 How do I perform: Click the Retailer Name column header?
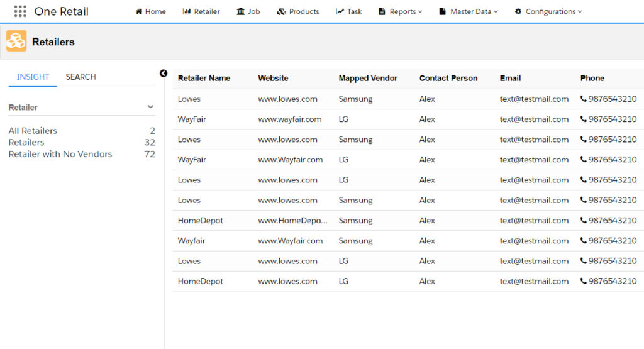pyautogui.click(x=204, y=78)
